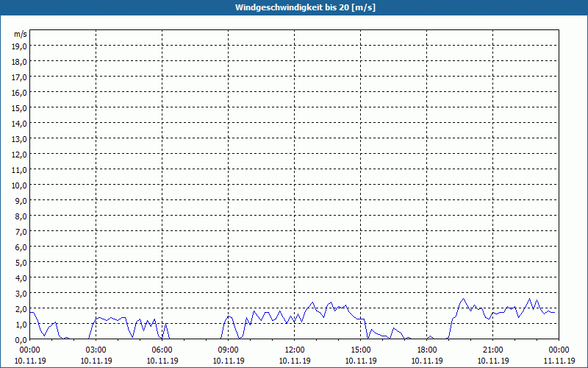Select the 4,0 y-axis label
The width and height of the screenshot is (588, 368).
pos(21,278)
